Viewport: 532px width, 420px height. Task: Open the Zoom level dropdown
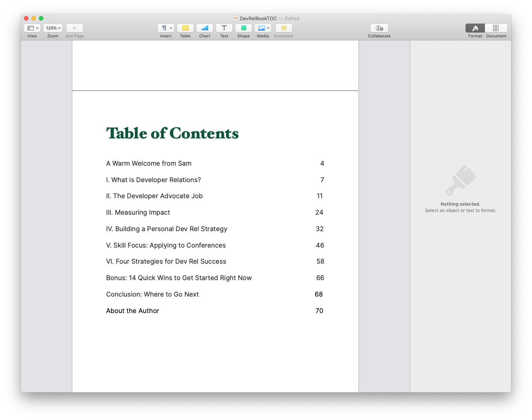(52, 28)
